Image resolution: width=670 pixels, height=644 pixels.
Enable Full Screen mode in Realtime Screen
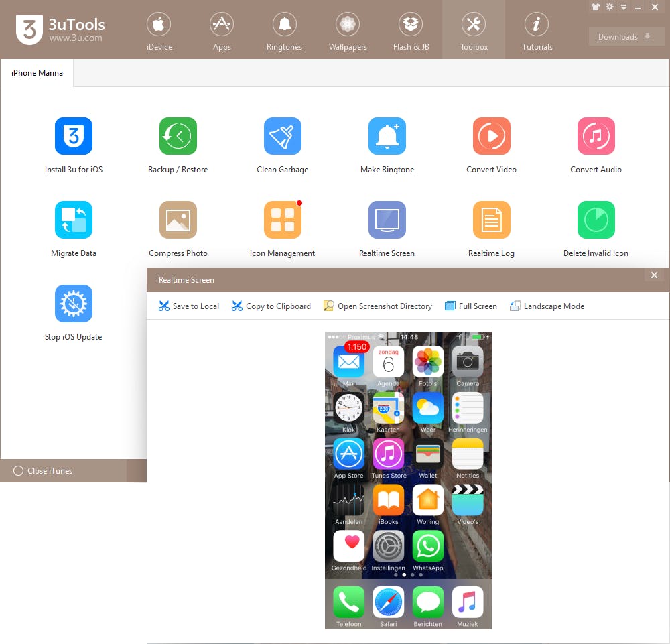(470, 306)
